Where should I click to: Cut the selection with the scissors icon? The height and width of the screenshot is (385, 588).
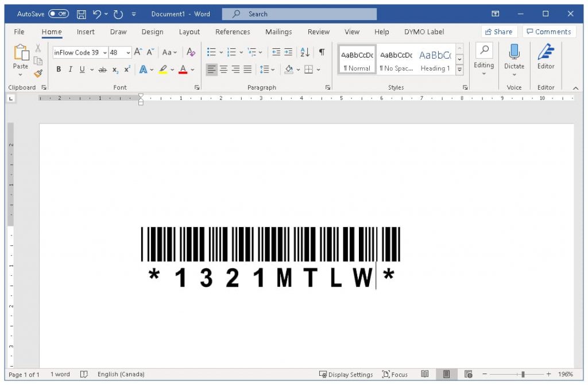(38, 48)
